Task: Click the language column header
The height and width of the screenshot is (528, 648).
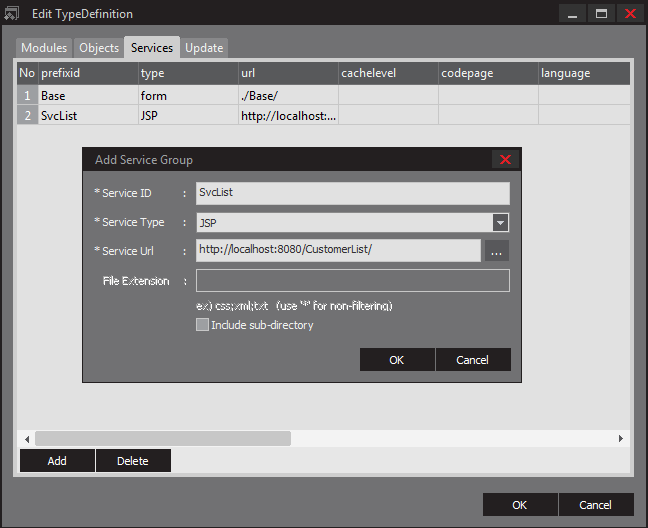Action: coord(584,73)
